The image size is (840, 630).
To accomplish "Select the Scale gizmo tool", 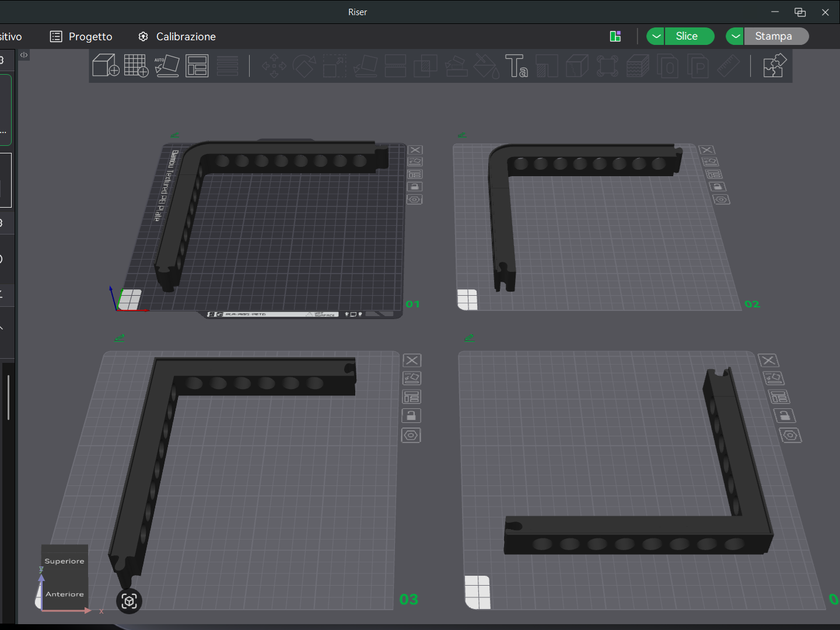I will (x=335, y=66).
